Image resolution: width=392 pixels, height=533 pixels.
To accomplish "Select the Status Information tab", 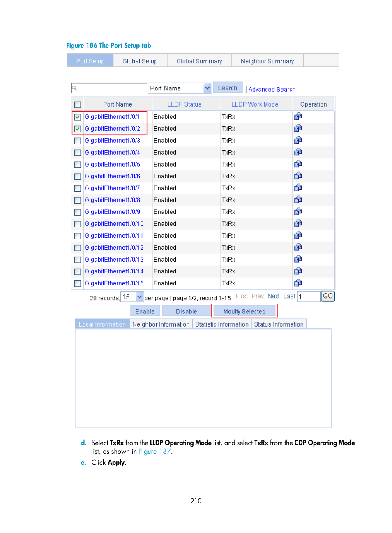I will 279,324.
